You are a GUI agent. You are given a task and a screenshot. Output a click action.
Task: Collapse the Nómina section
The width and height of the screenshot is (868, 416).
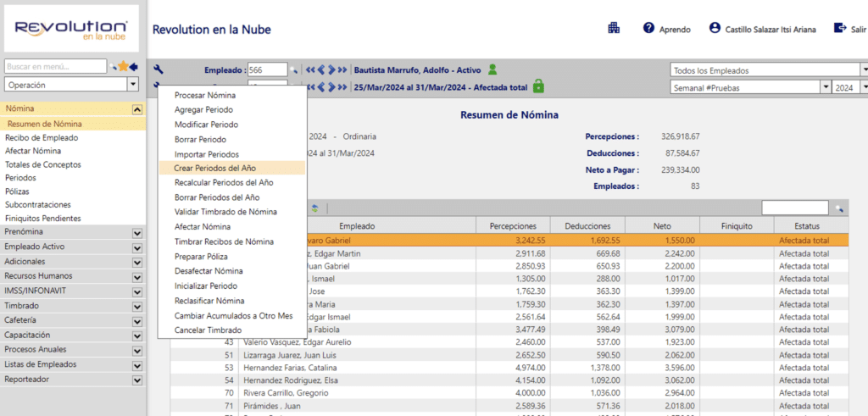[x=136, y=109]
